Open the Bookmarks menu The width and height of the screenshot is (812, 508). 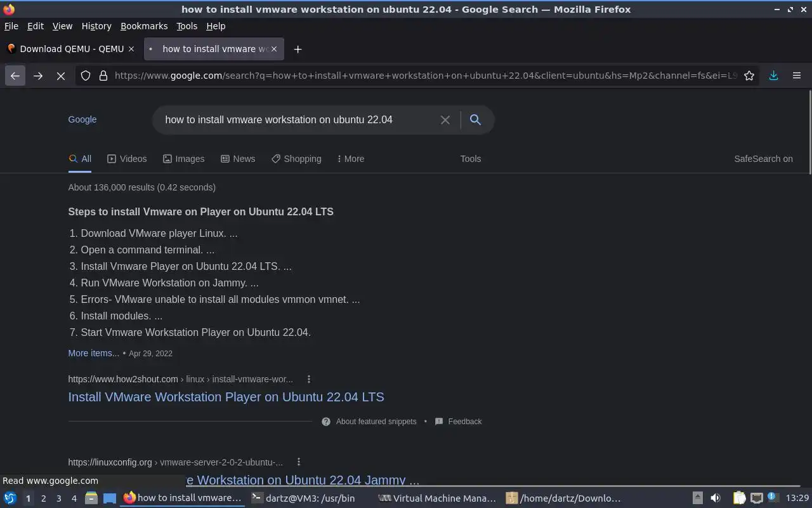coord(144,26)
